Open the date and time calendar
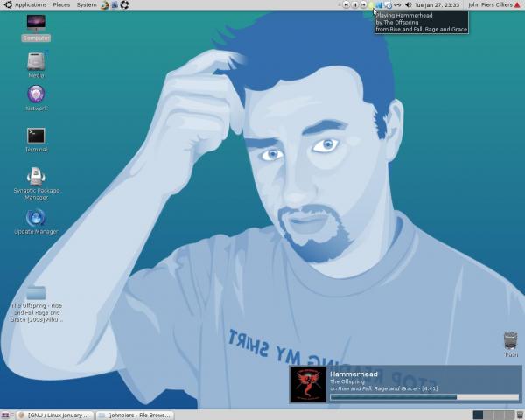This screenshot has width=525, height=420. [x=438, y=4]
